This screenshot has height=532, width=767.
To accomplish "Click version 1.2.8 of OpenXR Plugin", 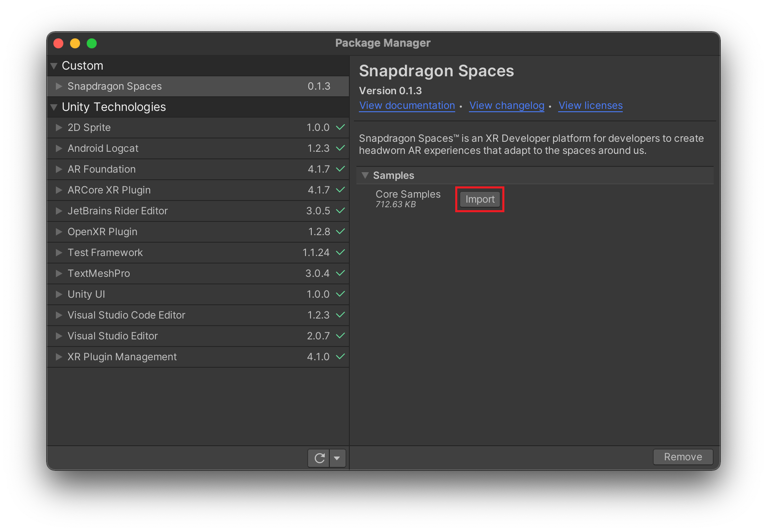I will click(x=319, y=232).
